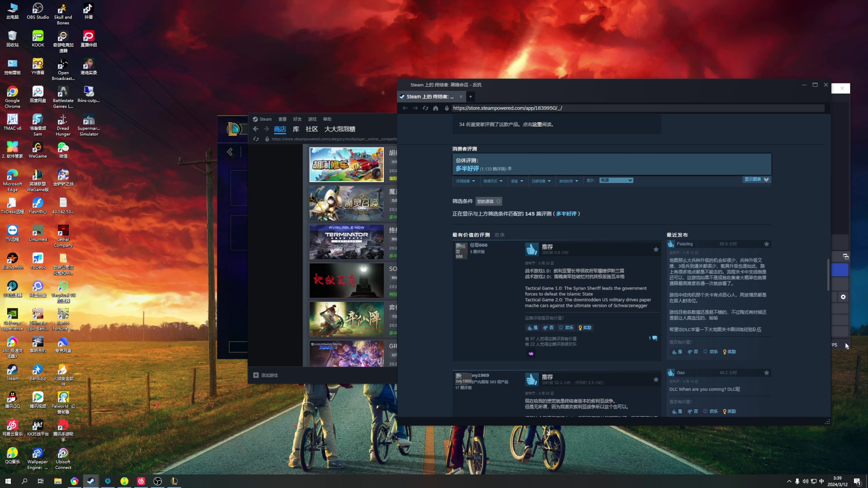868x488 pixels.
Task: Close the 'Steam 上的 终结者' tab
Action: coord(461,97)
